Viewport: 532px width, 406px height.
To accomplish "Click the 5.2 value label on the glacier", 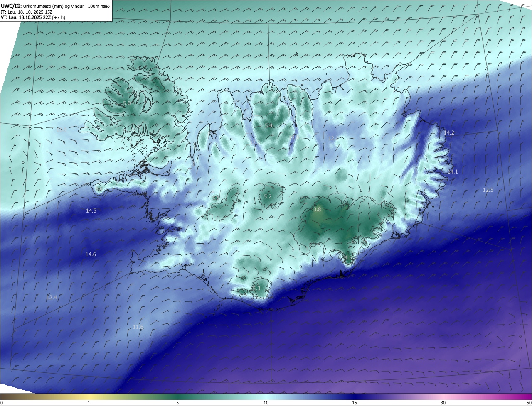I will tap(268, 196).
